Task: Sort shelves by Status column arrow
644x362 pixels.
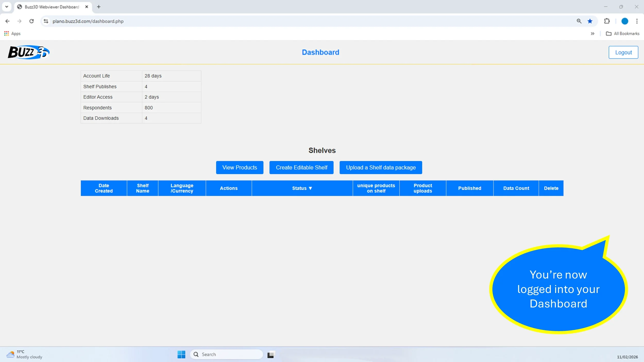Action: tap(310, 188)
